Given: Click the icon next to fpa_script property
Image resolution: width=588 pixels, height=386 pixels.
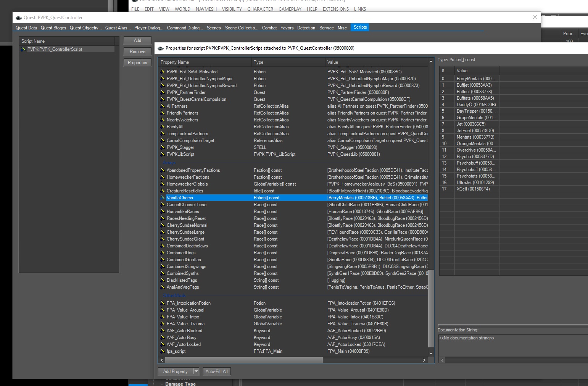Looking at the screenshot, I should 162,351.
